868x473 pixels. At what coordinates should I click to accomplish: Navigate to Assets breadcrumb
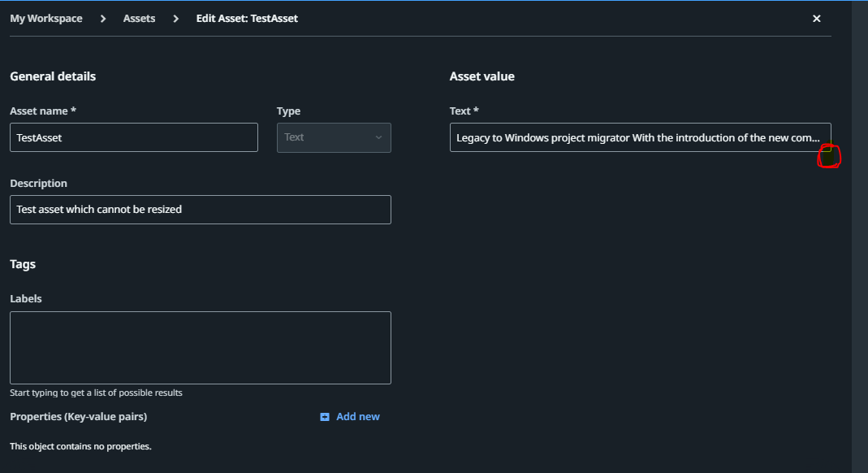[139, 19]
